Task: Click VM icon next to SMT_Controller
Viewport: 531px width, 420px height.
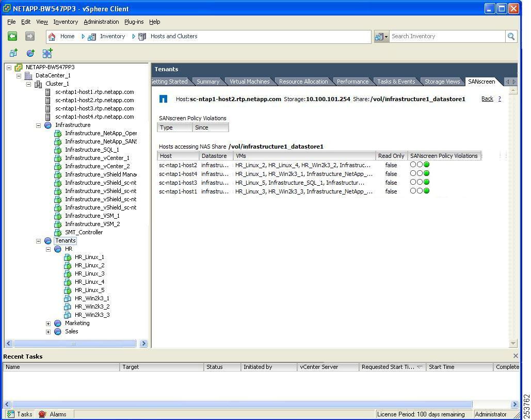Action: [58, 233]
